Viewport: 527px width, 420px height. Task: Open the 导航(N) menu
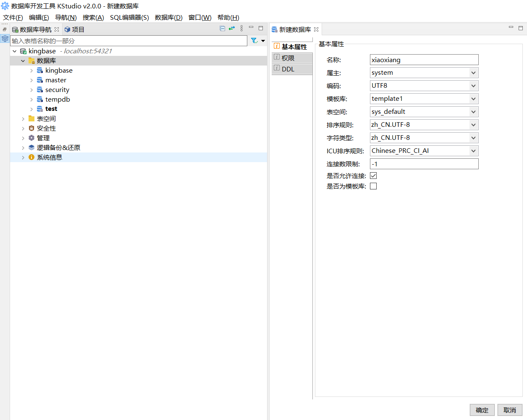click(66, 17)
